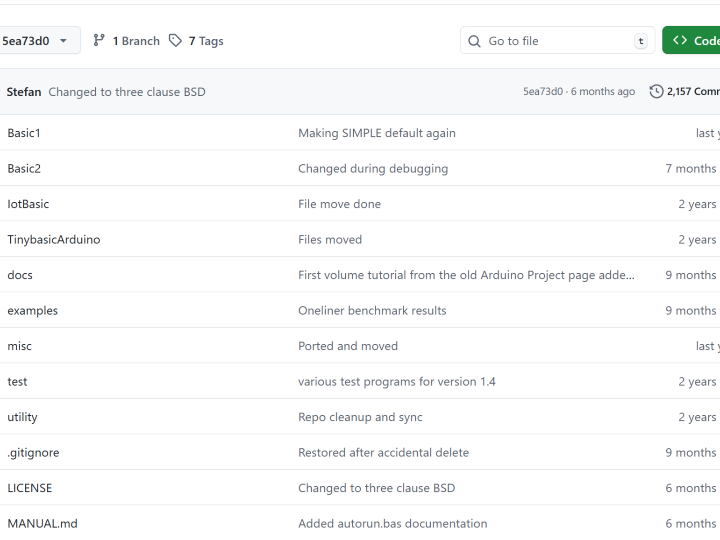Open the examples folder

33,311
